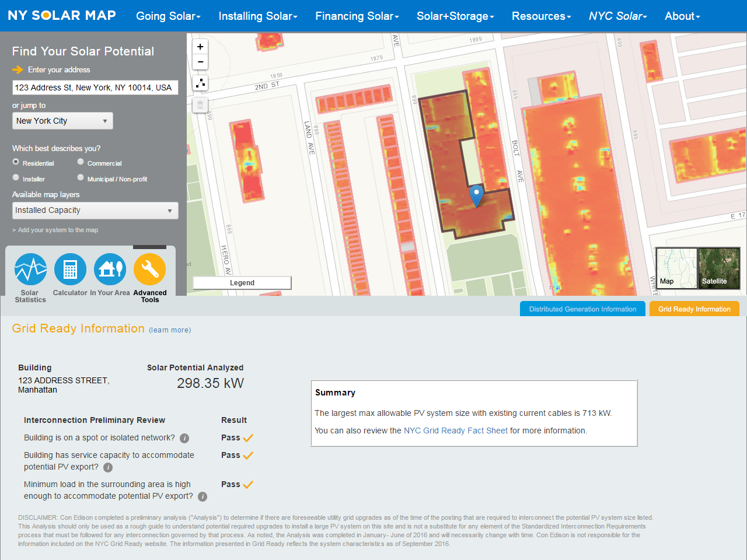Open the Installed Capacity map layers dropdown

(95, 211)
